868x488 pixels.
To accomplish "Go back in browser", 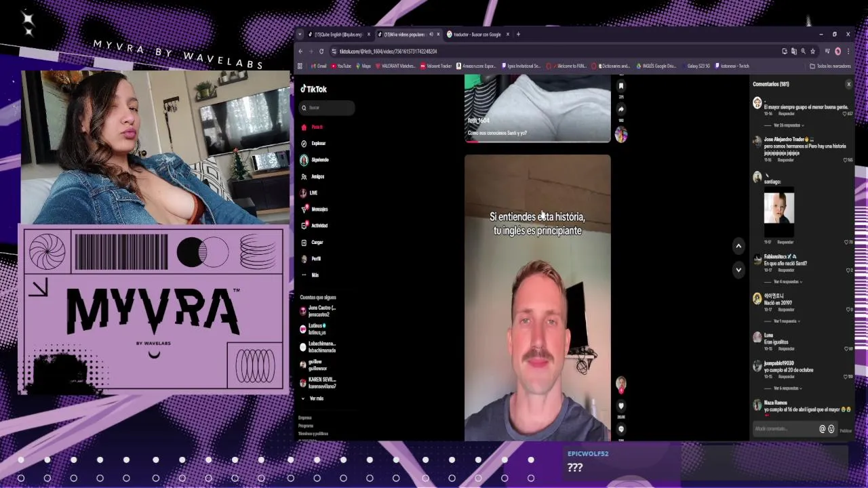I will [x=301, y=51].
